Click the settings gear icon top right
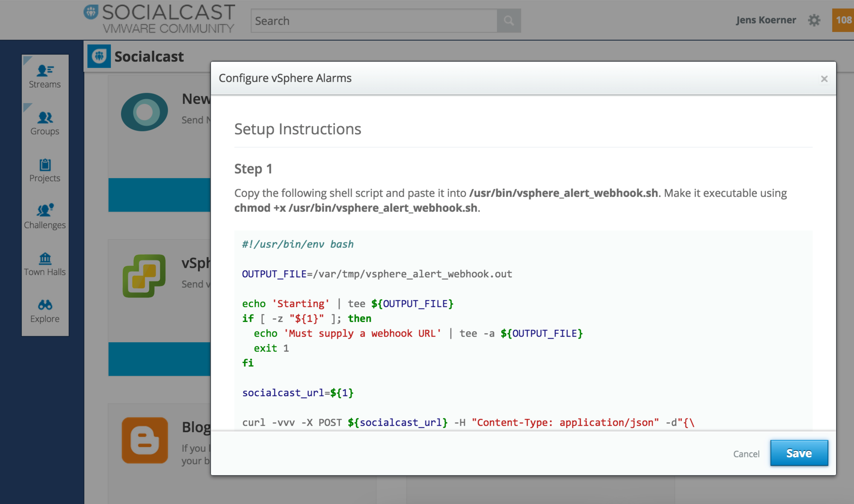This screenshot has width=854, height=504. [814, 20]
